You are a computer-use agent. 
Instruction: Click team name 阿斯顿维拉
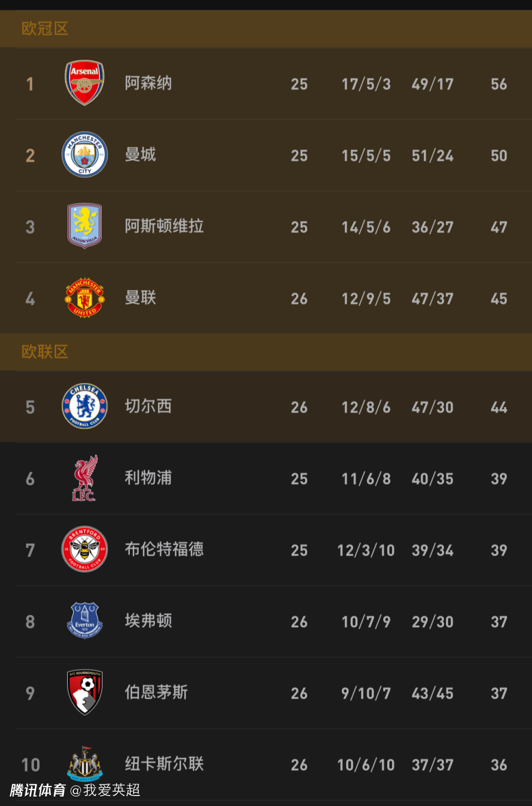click(164, 226)
